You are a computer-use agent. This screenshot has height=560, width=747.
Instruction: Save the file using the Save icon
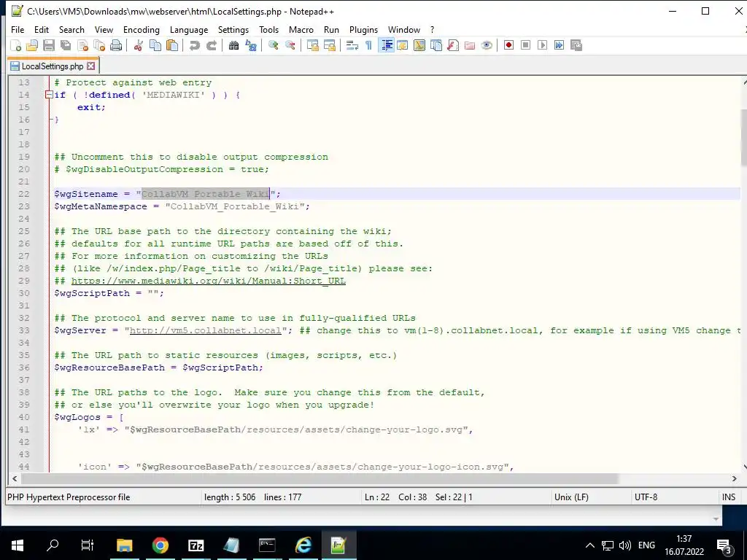click(x=49, y=45)
